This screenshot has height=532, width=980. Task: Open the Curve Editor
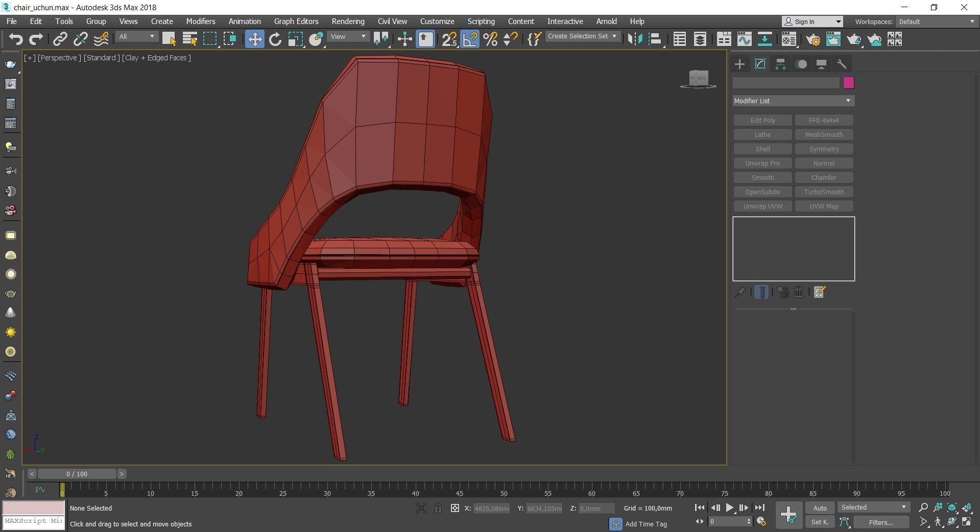tap(744, 39)
